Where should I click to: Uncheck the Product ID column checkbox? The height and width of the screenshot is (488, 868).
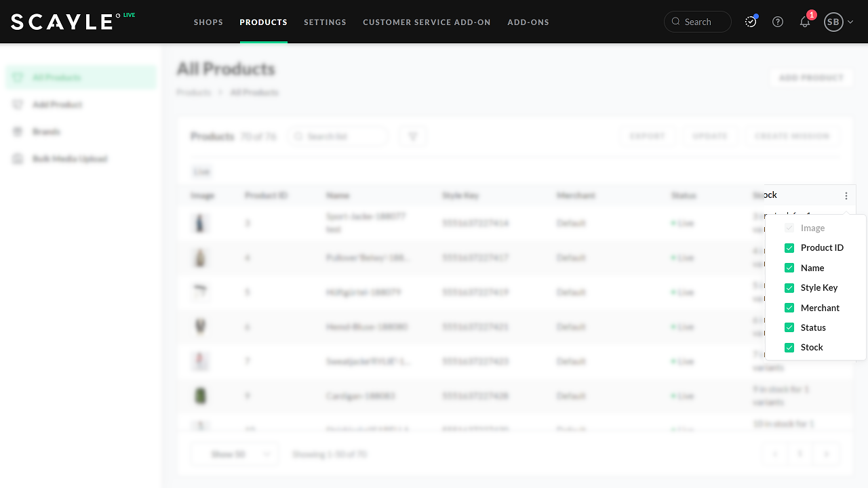[789, 248]
